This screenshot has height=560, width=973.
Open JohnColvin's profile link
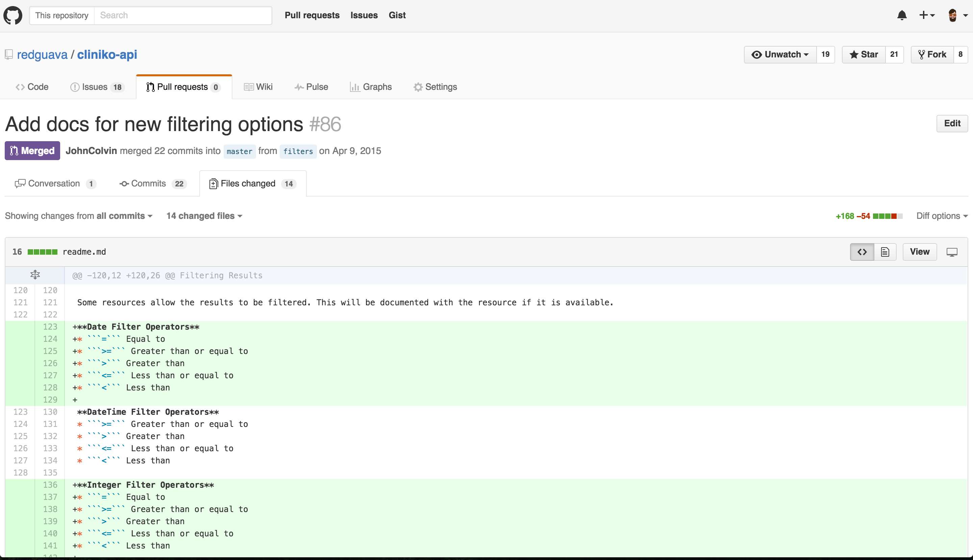coord(91,151)
